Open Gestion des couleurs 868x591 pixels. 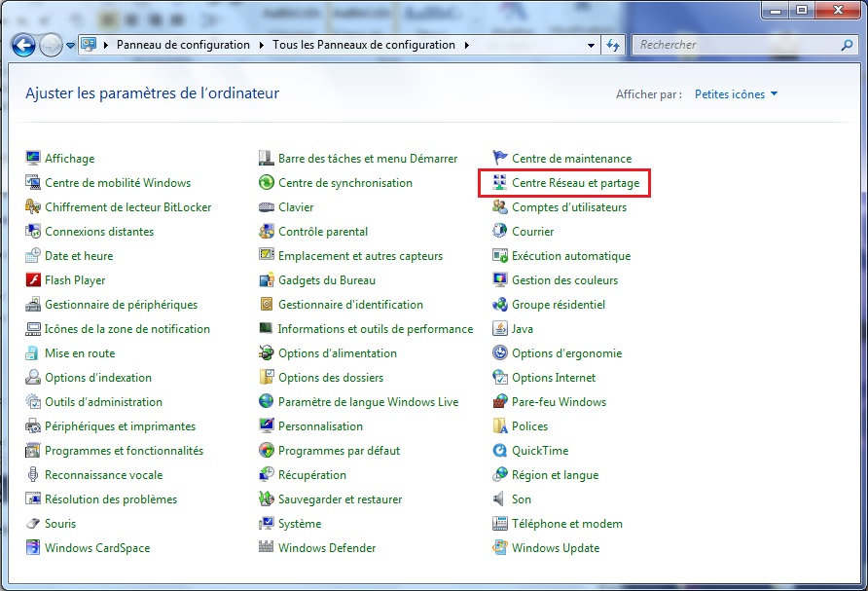tap(564, 280)
